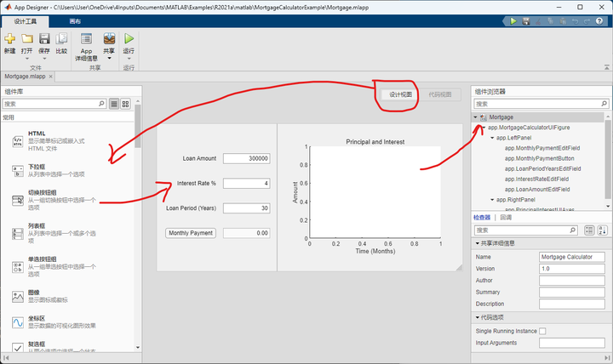Open a file with 打开 folder icon
Viewport: 613px width, 364px height.
click(x=27, y=38)
